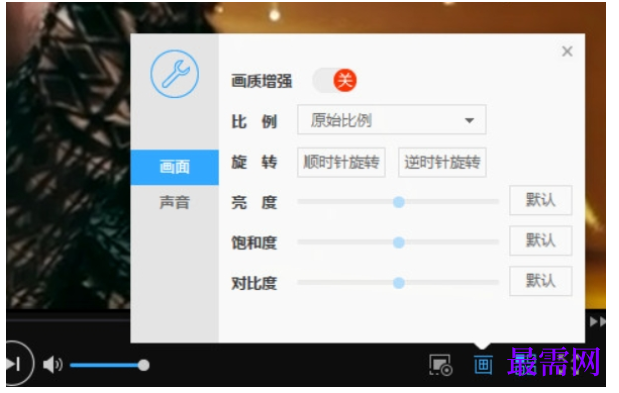
Task: Open the screenshot capture icon
Action: tap(441, 365)
